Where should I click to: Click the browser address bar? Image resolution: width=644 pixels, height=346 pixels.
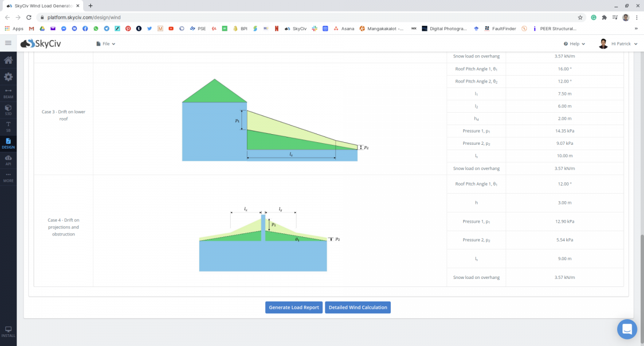coord(268,17)
